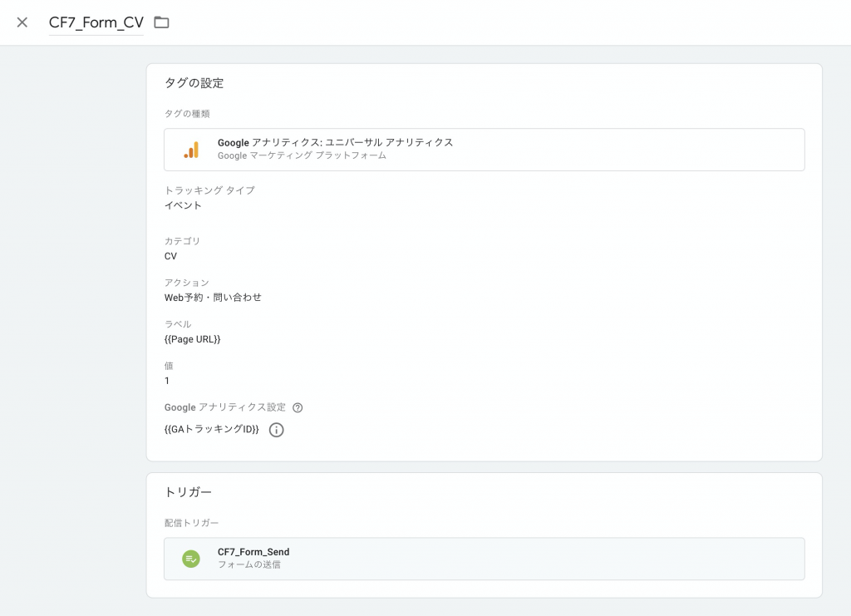Click the action value Web予約・問い合わせ

(213, 298)
